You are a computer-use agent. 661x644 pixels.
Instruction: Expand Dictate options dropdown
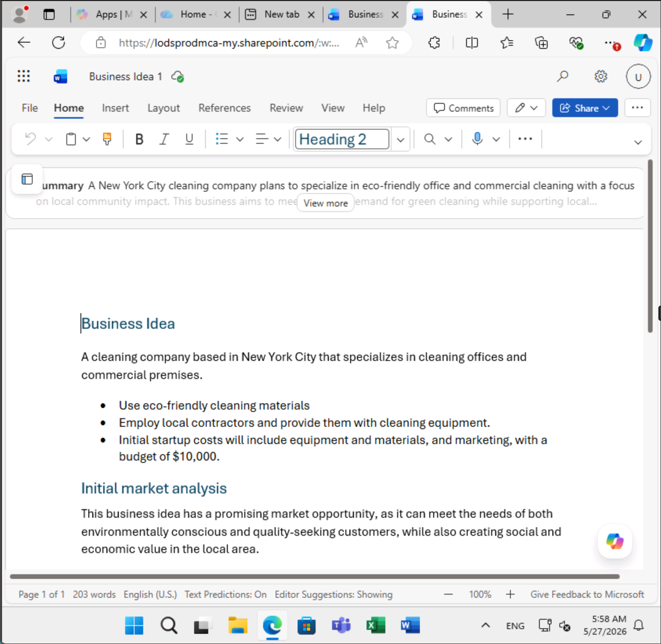tap(496, 140)
